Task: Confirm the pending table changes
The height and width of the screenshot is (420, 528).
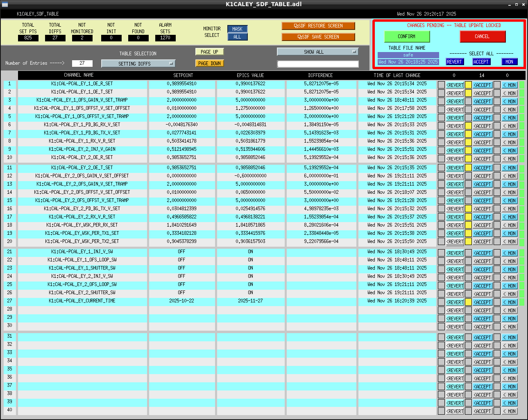Action: coord(407,36)
